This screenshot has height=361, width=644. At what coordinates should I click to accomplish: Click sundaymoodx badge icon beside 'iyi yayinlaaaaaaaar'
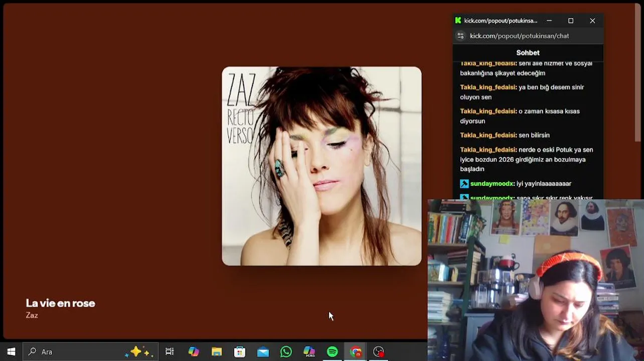coord(464,184)
